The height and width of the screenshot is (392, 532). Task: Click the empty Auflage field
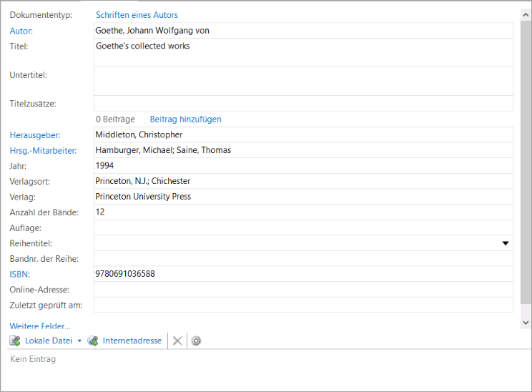(x=303, y=227)
